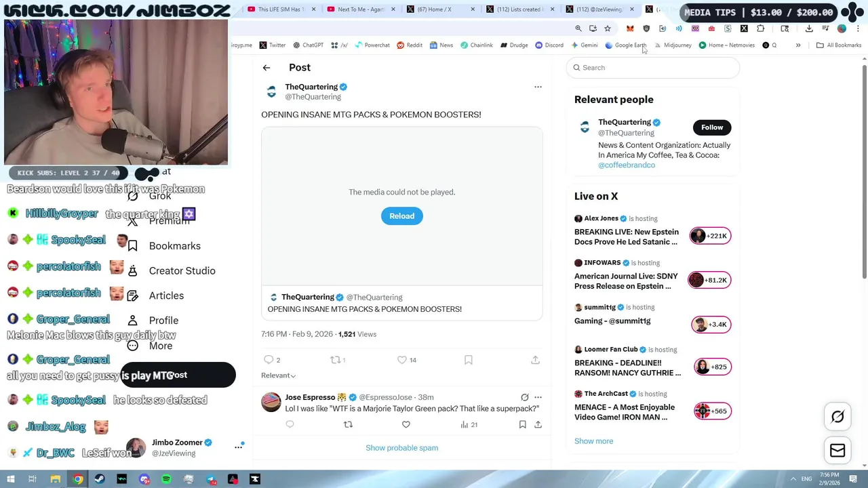868x488 pixels.
Task: Share TheQuartering's post via share icon
Action: tap(535, 360)
